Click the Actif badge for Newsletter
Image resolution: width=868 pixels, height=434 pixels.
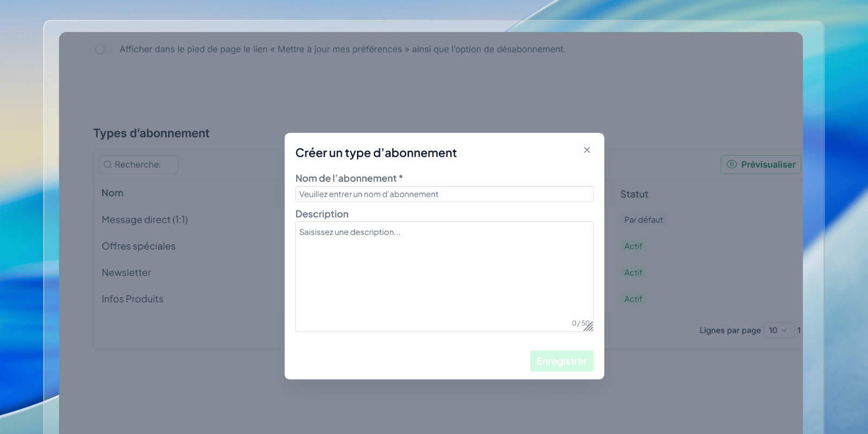[633, 273]
